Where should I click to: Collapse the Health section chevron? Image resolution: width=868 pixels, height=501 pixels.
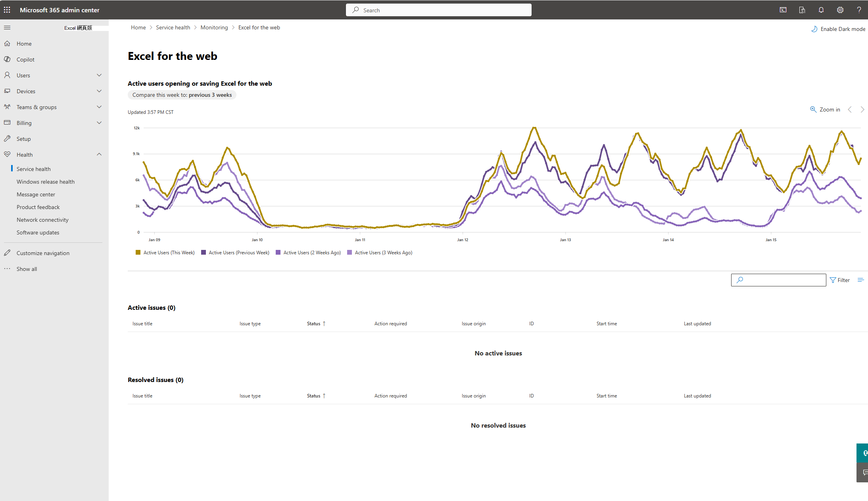[x=99, y=154]
